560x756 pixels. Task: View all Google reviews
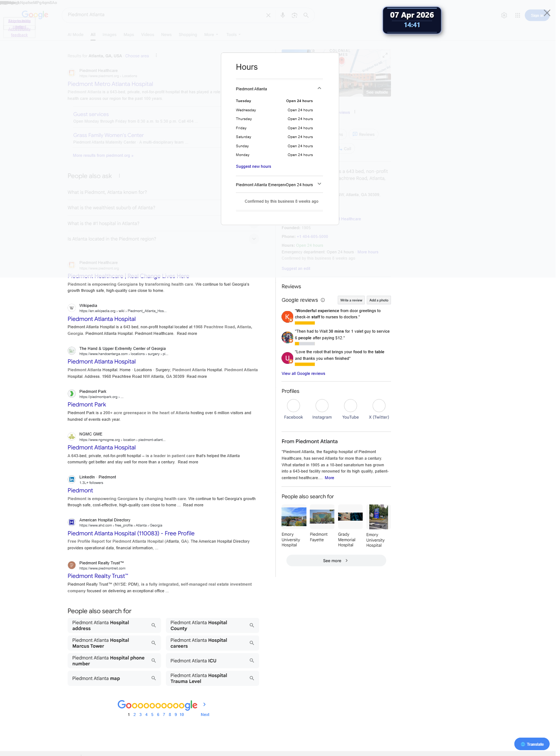coord(303,373)
